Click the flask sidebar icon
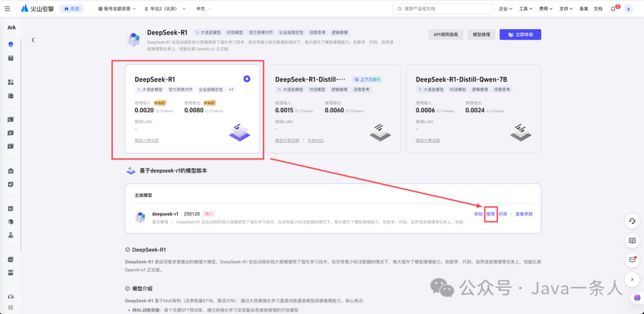The image size is (644, 314). tap(11, 235)
